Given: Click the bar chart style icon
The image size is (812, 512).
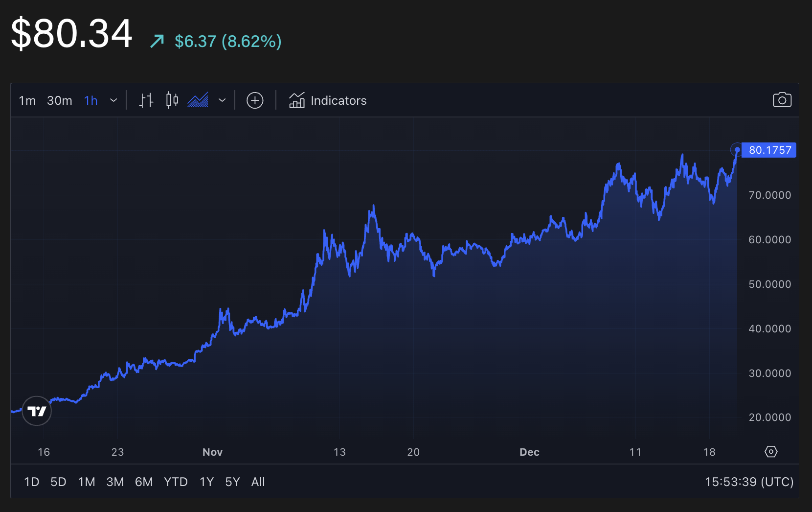Looking at the screenshot, I should click(145, 100).
